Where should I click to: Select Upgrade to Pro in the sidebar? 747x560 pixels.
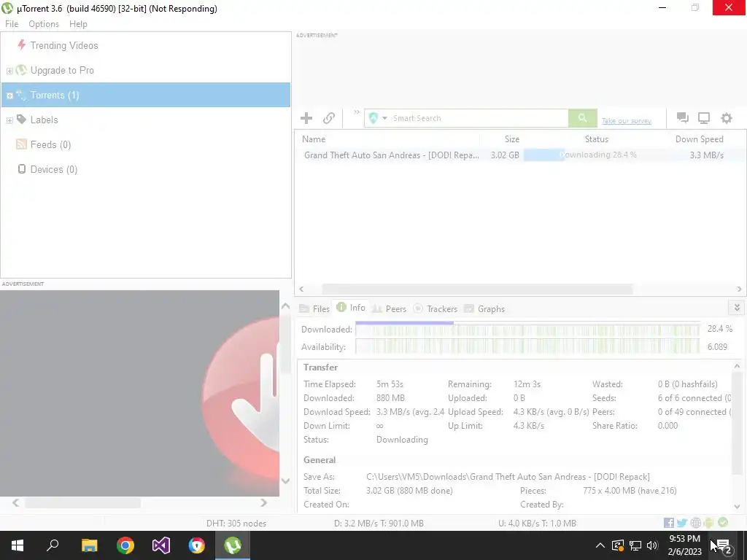tap(62, 71)
